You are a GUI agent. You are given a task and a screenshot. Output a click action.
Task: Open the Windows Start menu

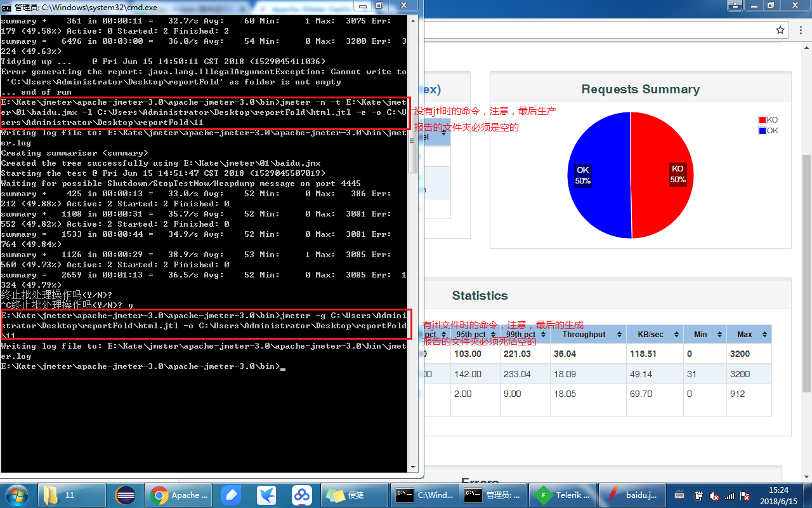tap(16, 495)
